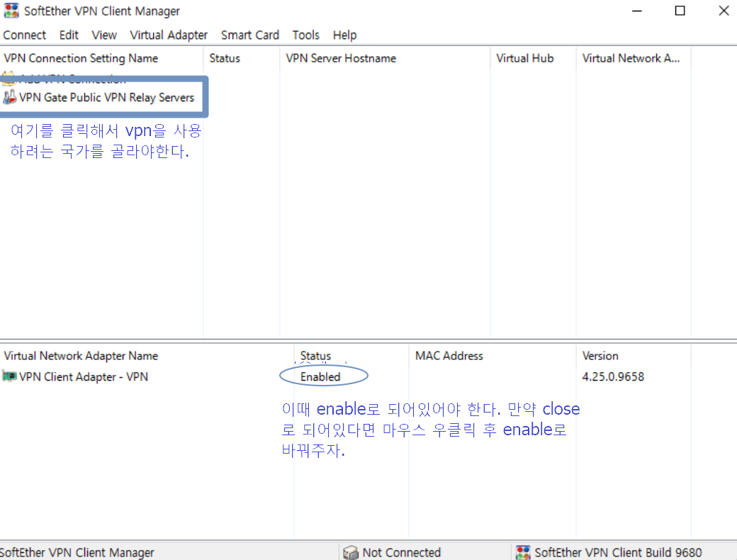Open the View menu
The height and width of the screenshot is (560, 737).
click(104, 35)
